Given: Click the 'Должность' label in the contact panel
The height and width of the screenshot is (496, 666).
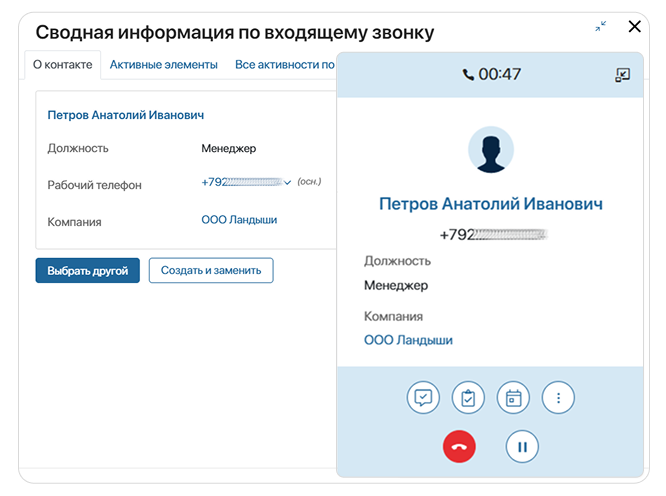Looking at the screenshot, I should point(78,148).
